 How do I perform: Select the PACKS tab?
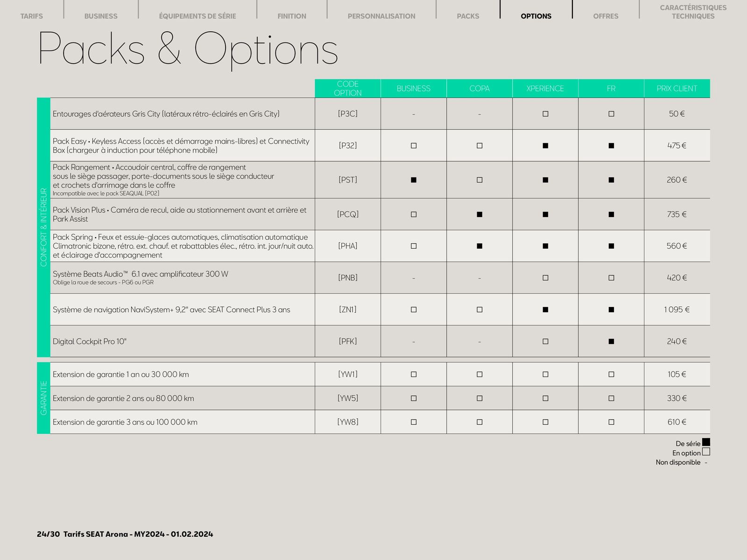tap(468, 16)
